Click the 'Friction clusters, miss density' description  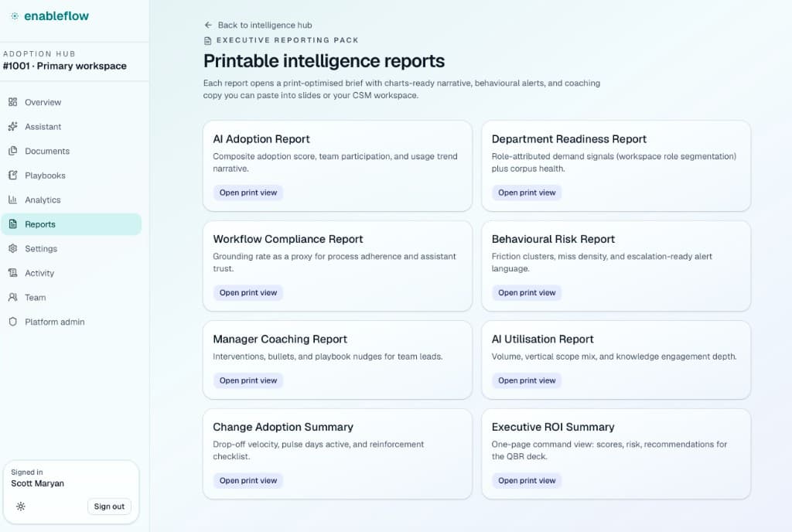[602, 262]
